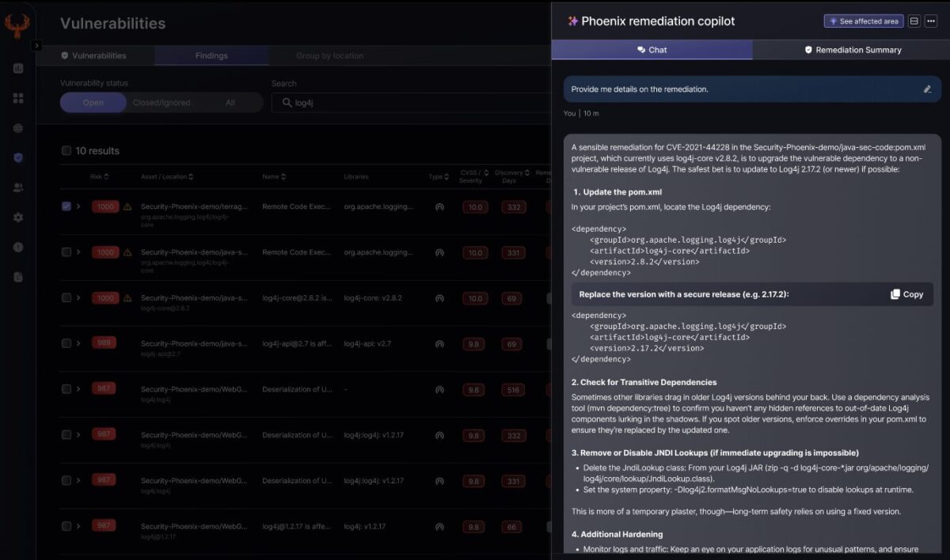Edit the sent message with pencil icon
Screen dimensions: 950x560
click(x=927, y=89)
